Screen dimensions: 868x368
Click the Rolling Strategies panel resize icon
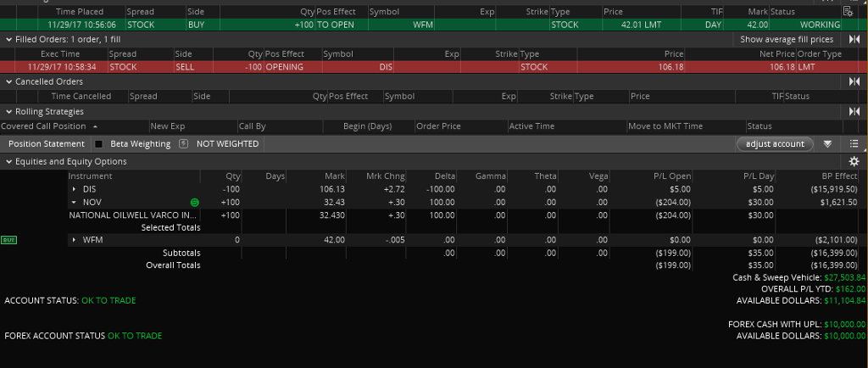854,111
